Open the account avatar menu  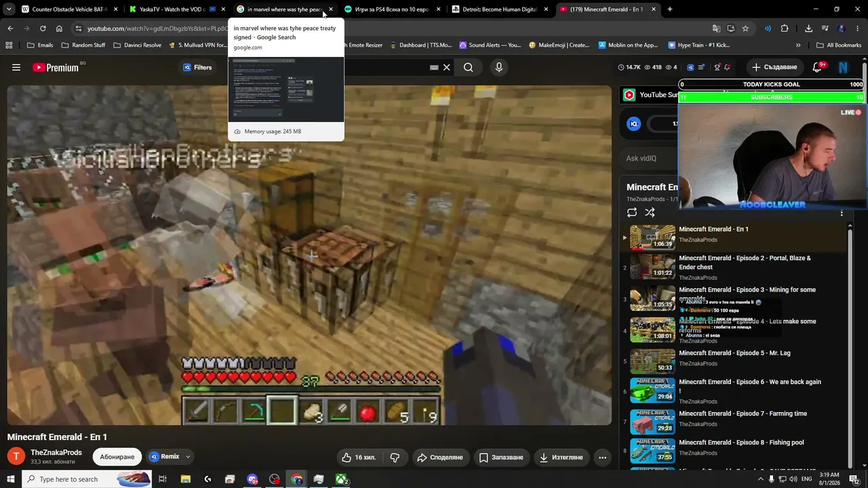click(843, 67)
